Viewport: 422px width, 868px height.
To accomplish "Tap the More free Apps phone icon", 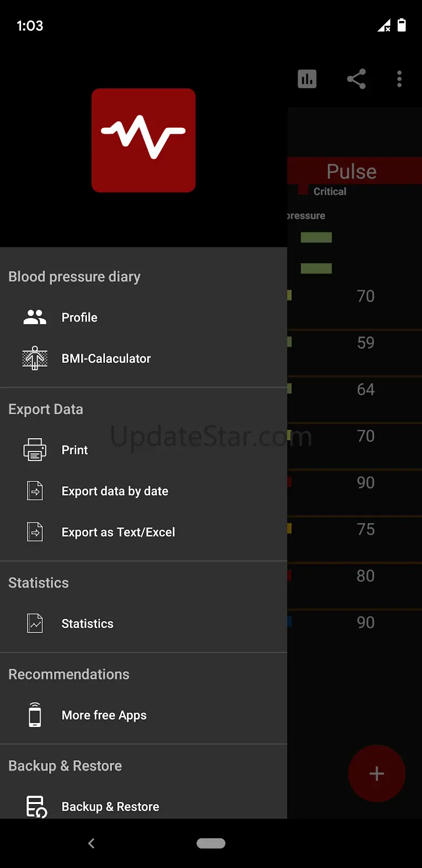I will click(35, 715).
